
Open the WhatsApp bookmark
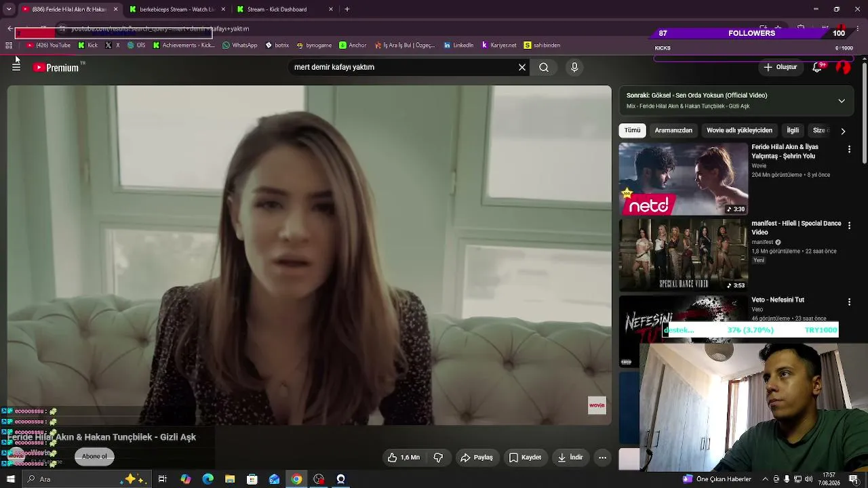pyautogui.click(x=240, y=45)
